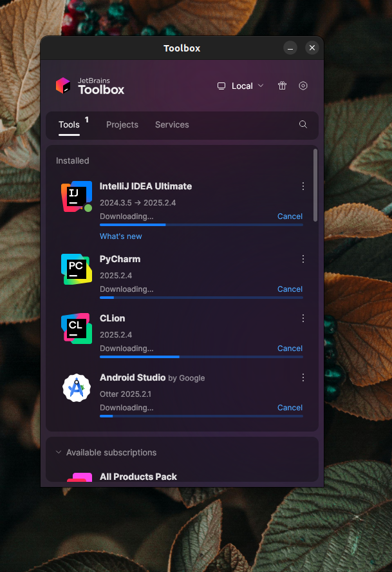Click the All Products Pack label

[138, 477]
